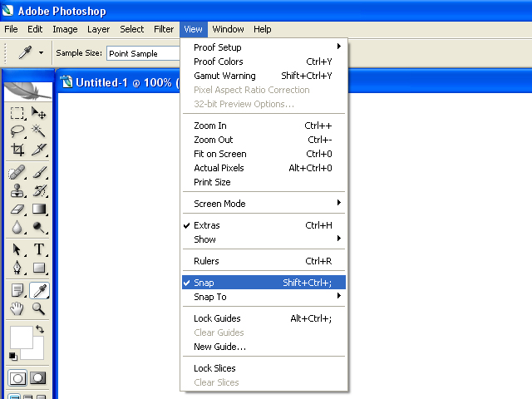
Task: Select the Notes tool
Action: [x=17, y=290]
